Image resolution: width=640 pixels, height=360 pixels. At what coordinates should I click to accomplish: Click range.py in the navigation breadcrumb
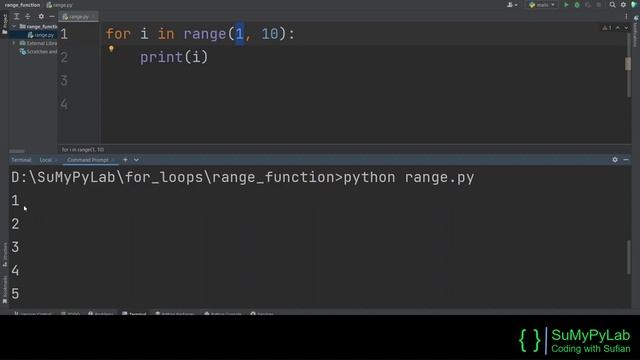[60, 5]
